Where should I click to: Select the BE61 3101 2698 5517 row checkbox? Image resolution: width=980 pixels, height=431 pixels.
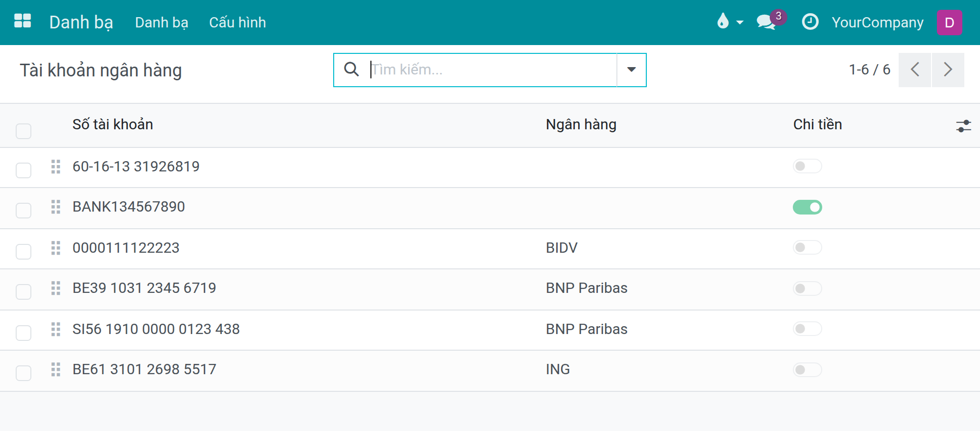click(x=24, y=373)
